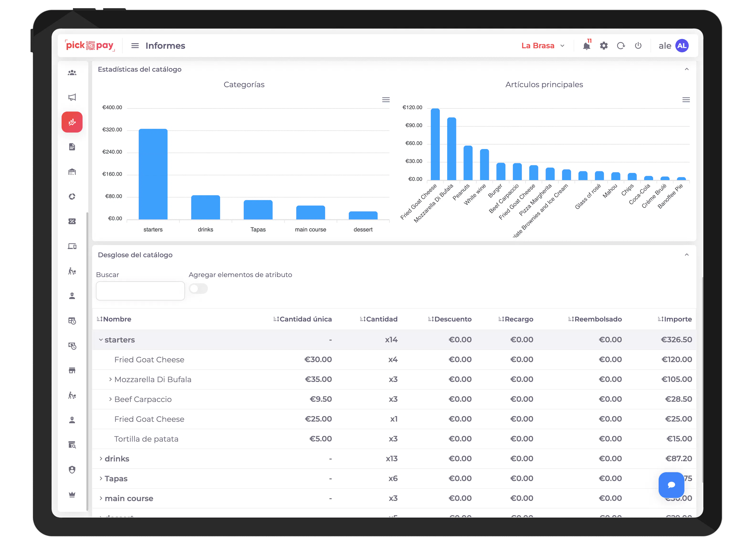Click the Buscar search field

[x=140, y=291]
